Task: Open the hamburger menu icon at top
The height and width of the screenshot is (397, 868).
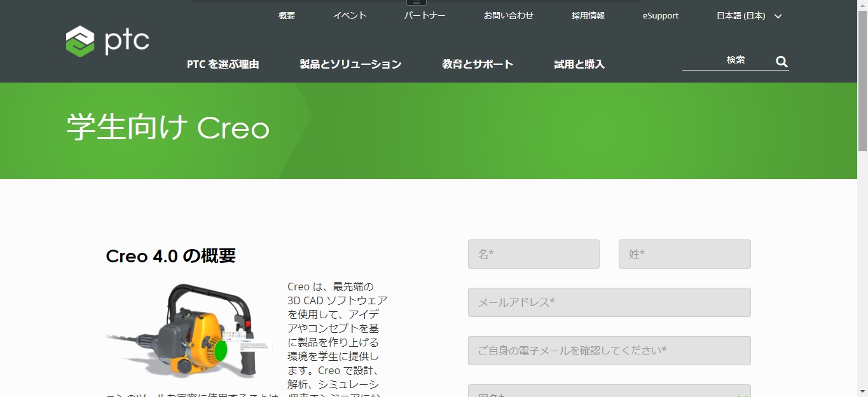Action: pos(416,3)
